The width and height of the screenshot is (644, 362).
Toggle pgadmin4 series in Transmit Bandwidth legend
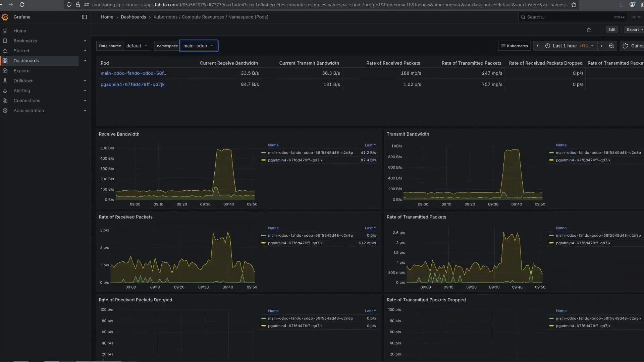tap(583, 160)
